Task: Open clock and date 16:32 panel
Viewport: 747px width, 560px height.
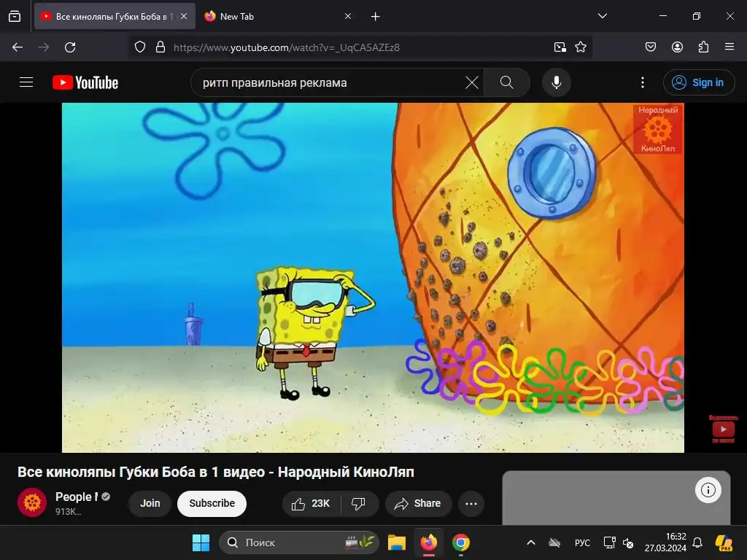Action: [665, 542]
